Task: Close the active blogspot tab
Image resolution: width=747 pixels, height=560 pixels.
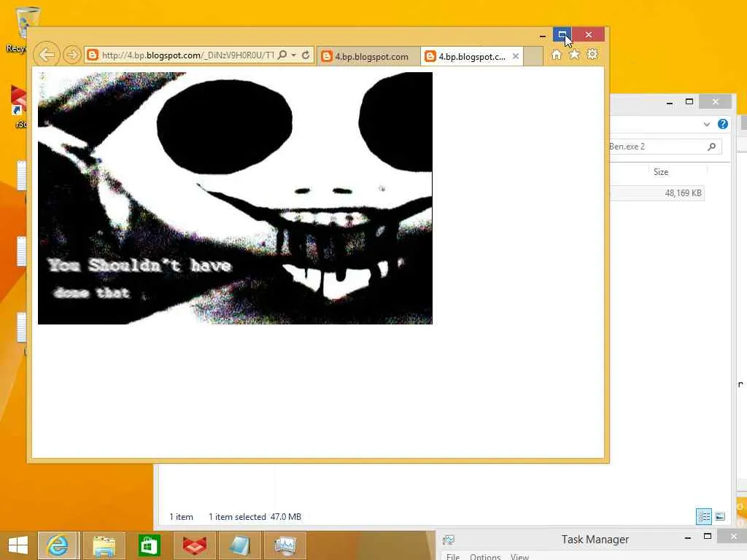Action: tap(516, 56)
